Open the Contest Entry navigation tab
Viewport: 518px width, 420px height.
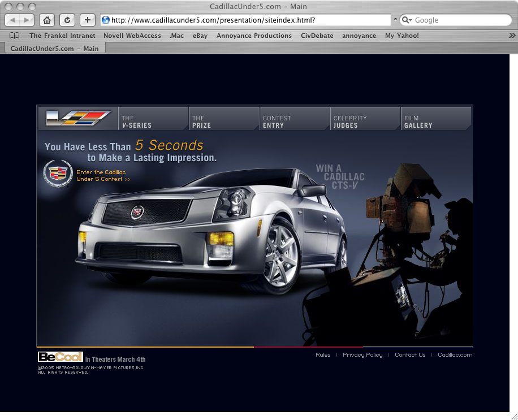(295, 119)
